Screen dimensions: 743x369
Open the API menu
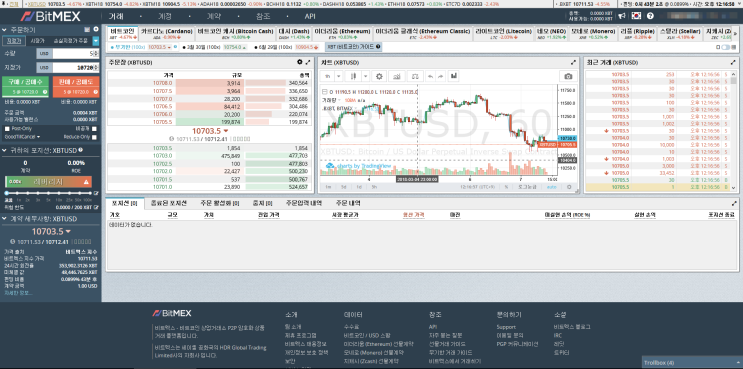click(310, 16)
